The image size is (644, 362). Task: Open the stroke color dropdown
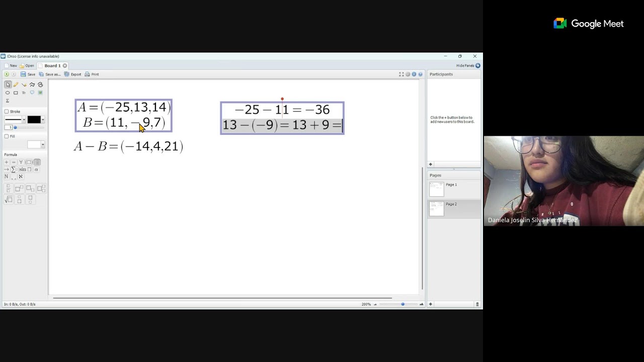pos(43,120)
